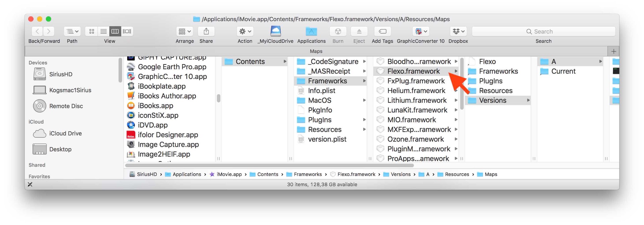Click the Burn toolbar icon
Screen dimensions: 644x225
[338, 31]
